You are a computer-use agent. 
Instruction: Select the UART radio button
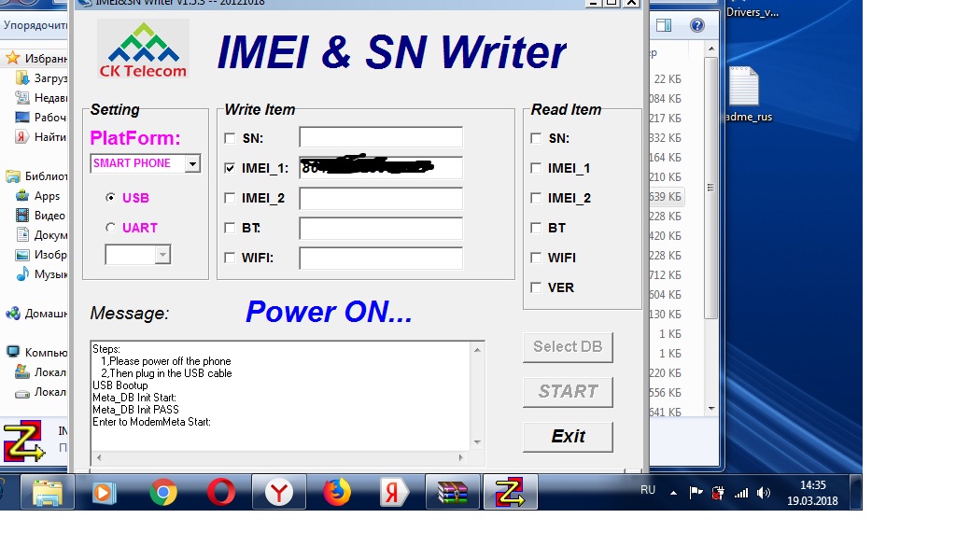pyautogui.click(x=110, y=228)
